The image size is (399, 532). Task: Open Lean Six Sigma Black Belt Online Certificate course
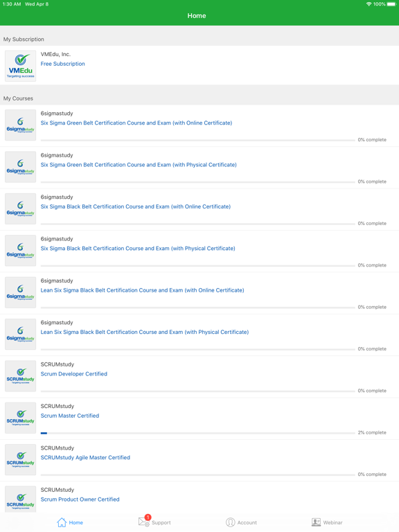point(143,290)
